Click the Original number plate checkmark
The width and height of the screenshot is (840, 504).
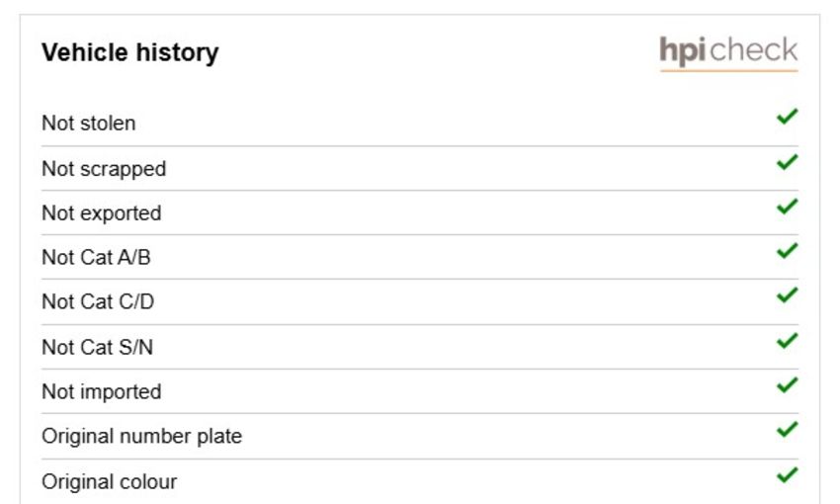(788, 430)
